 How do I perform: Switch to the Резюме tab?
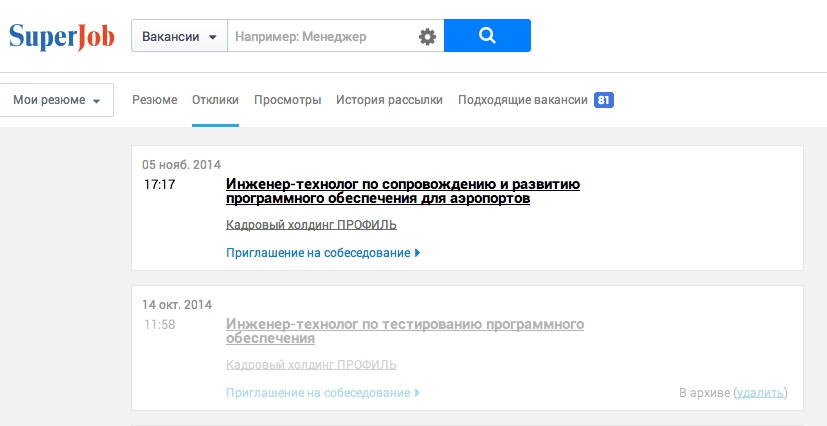(154, 100)
